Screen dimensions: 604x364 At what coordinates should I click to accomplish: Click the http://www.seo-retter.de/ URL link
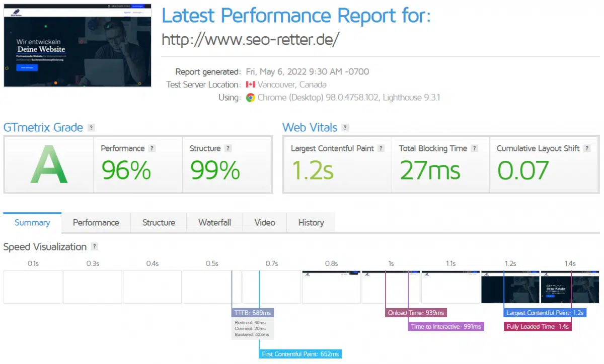coord(251,39)
